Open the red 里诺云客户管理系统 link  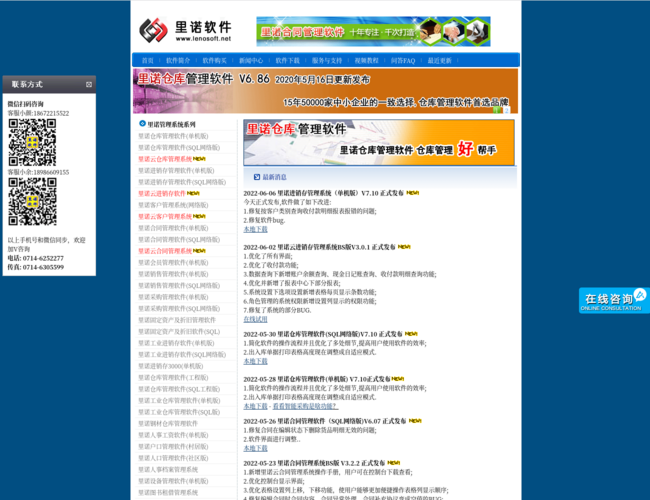[x=165, y=216]
